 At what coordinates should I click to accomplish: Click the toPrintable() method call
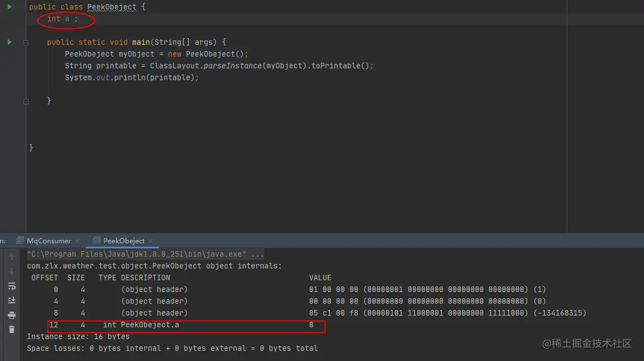pos(340,66)
